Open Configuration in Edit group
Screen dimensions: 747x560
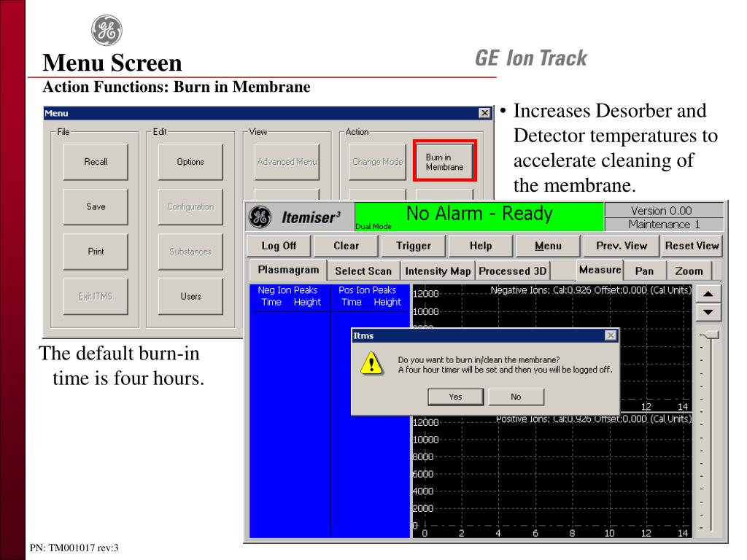pyautogui.click(x=190, y=206)
